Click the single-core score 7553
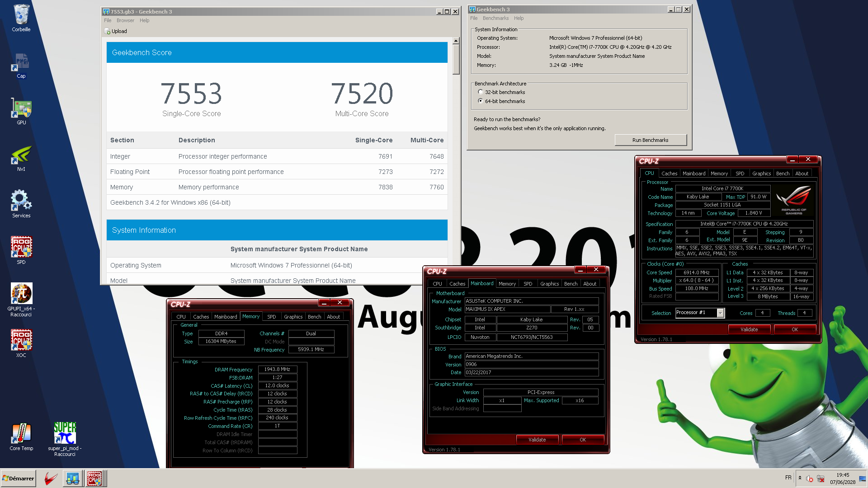 (x=191, y=94)
